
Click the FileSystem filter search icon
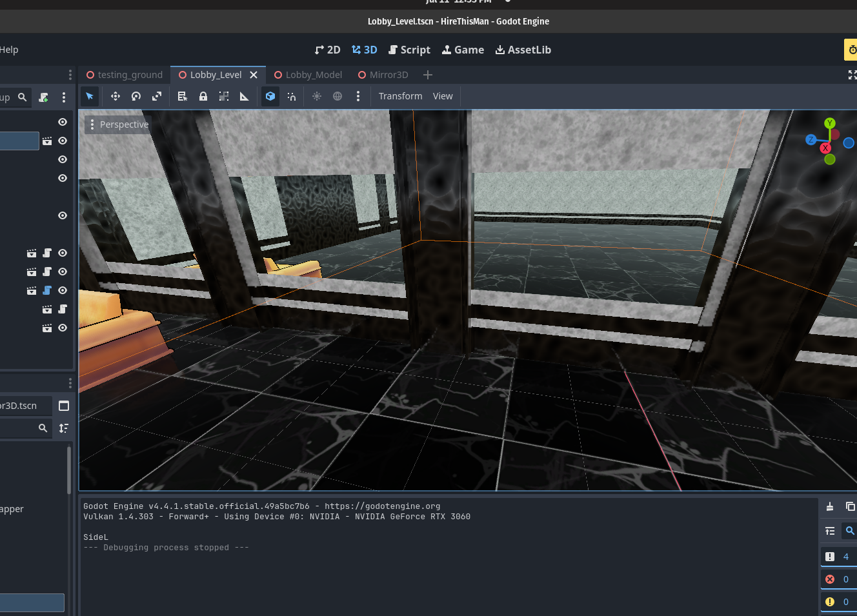tap(43, 428)
